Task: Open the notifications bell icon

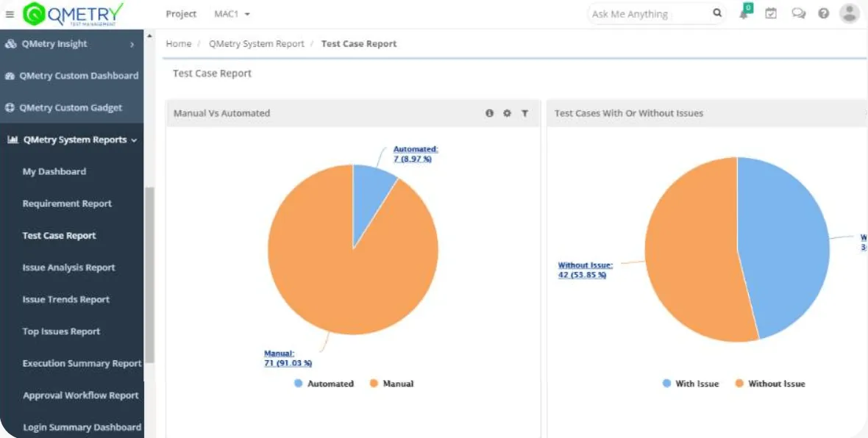Action: point(744,13)
